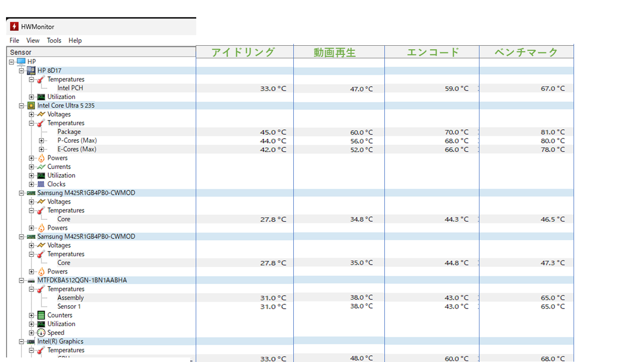
Task: Click the Intel Core Ultra 5 235 chip icon
Action: [31, 106]
